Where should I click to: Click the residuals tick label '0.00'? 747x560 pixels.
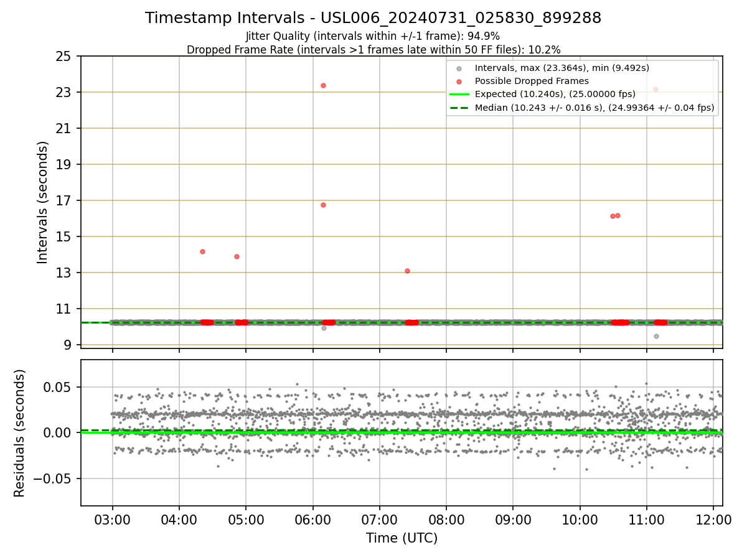[x=59, y=433]
